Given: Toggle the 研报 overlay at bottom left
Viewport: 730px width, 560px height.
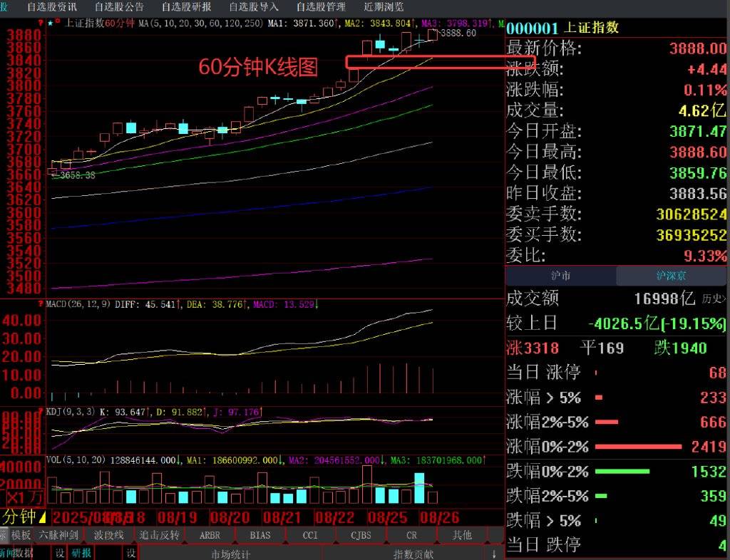Looking at the screenshot, I should (x=81, y=553).
